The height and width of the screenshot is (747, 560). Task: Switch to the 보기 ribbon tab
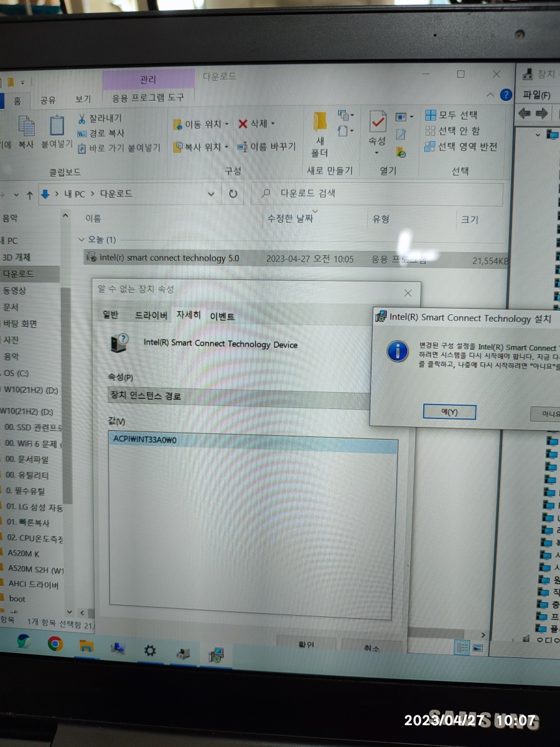tap(83, 99)
